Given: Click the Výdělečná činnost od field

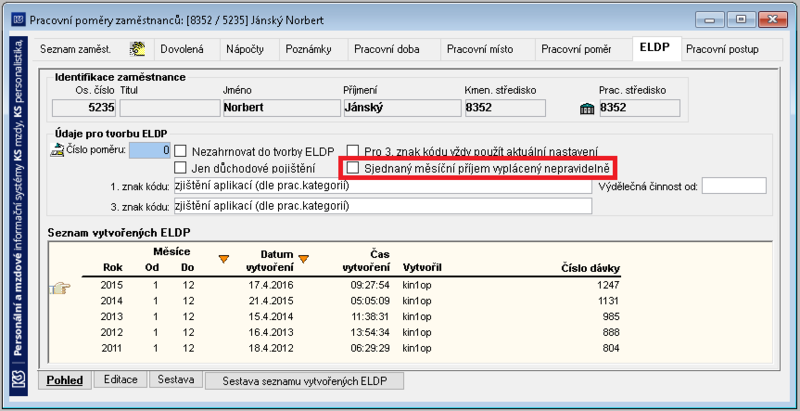Looking at the screenshot, I should click(x=734, y=186).
